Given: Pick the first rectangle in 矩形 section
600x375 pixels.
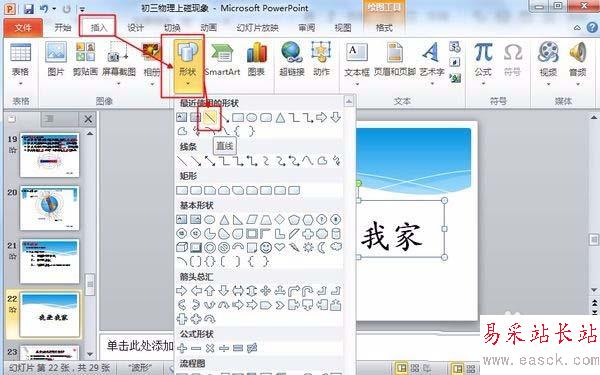Looking at the screenshot, I should pyautogui.click(x=182, y=190).
